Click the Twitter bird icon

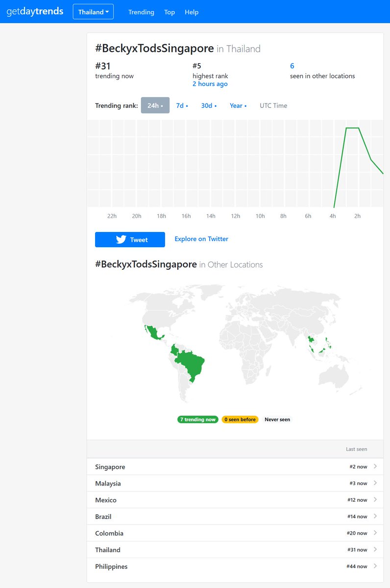coord(121,240)
